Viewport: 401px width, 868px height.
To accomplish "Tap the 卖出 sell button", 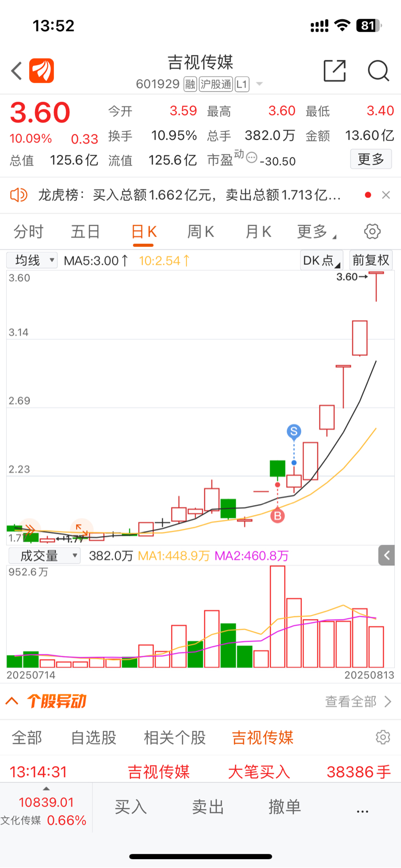I will [208, 807].
